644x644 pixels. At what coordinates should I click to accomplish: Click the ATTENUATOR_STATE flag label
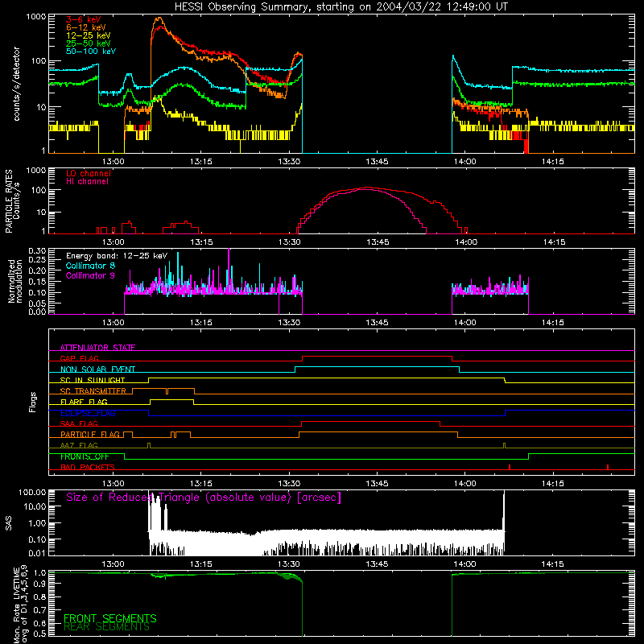tap(97, 348)
